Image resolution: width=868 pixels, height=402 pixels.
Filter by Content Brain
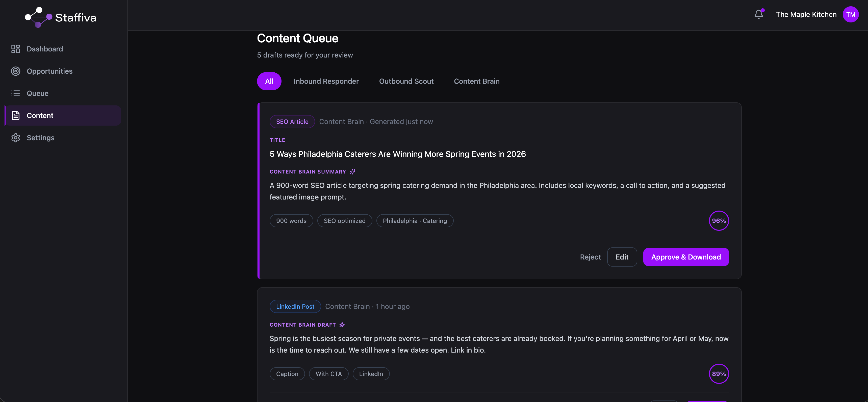pos(476,81)
